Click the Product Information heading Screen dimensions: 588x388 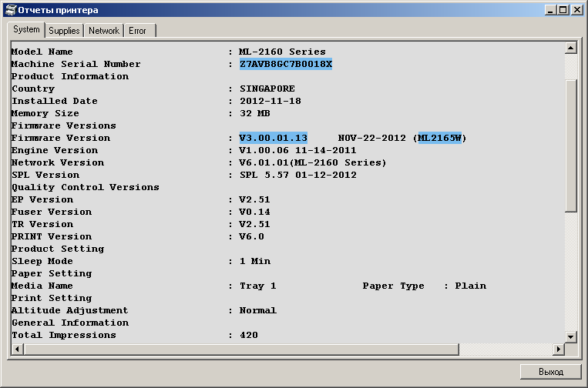pos(70,76)
